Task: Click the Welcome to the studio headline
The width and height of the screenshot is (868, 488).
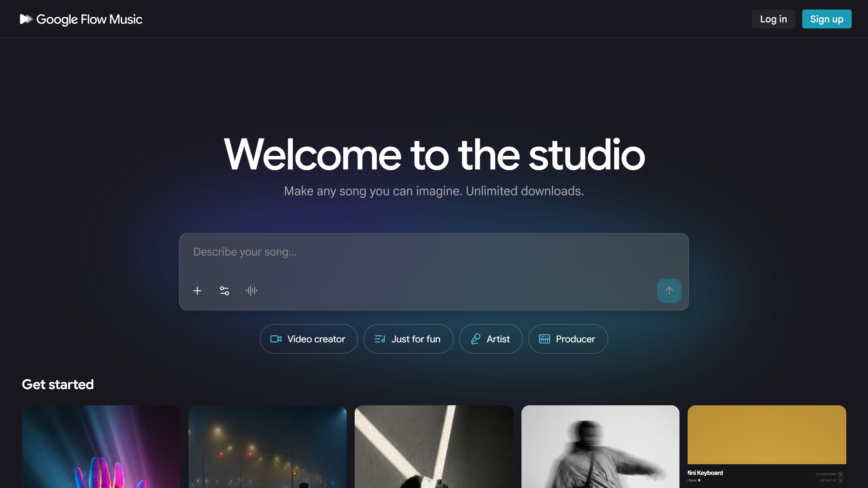Action: [434, 155]
